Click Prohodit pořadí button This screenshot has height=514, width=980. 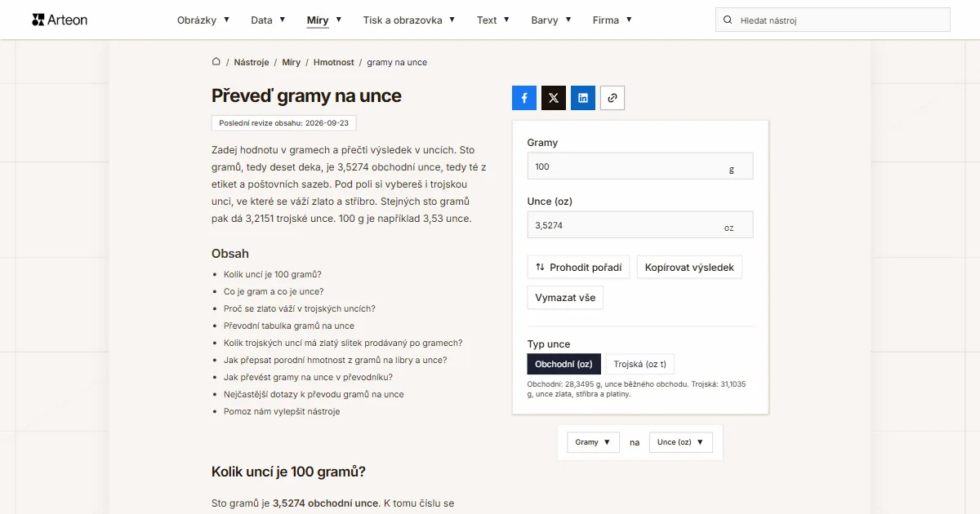578,267
